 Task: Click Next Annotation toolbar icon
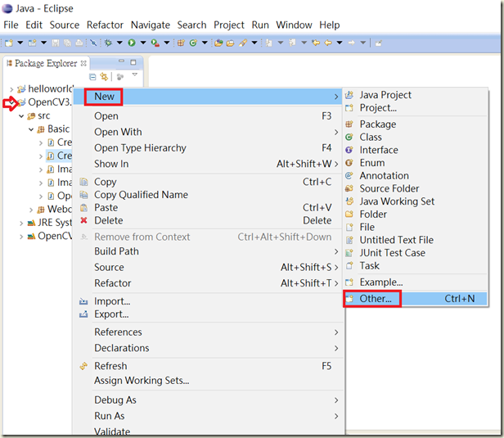pos(268,43)
